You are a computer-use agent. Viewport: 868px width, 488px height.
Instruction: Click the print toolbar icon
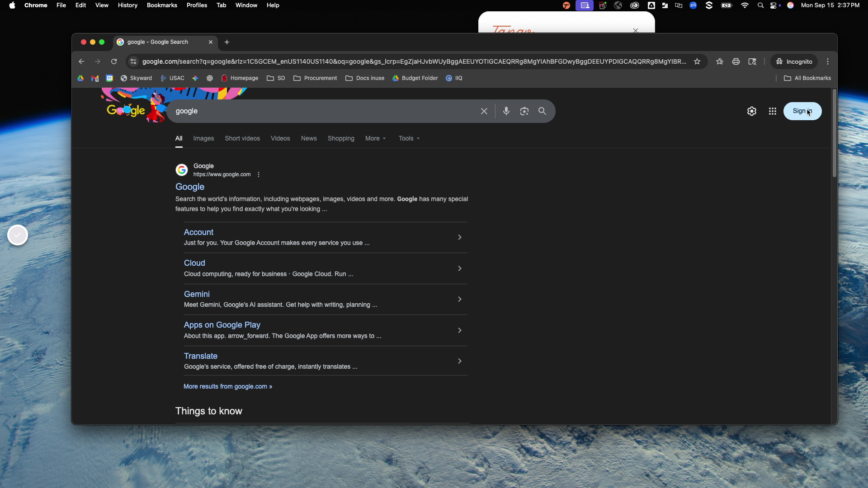(x=736, y=61)
